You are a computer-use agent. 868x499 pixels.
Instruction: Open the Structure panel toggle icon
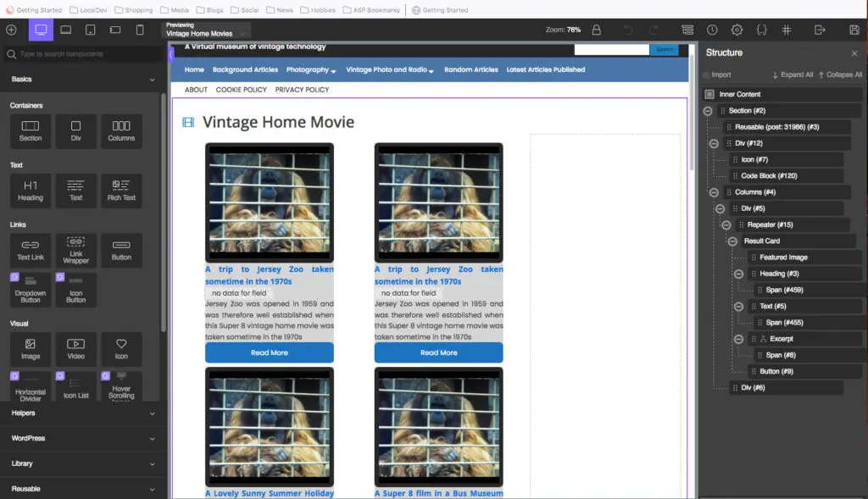click(687, 30)
